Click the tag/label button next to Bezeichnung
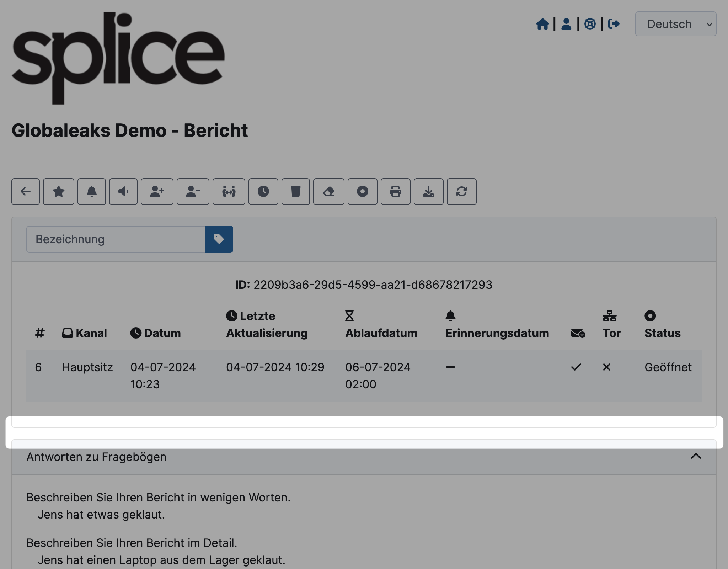 coord(219,240)
